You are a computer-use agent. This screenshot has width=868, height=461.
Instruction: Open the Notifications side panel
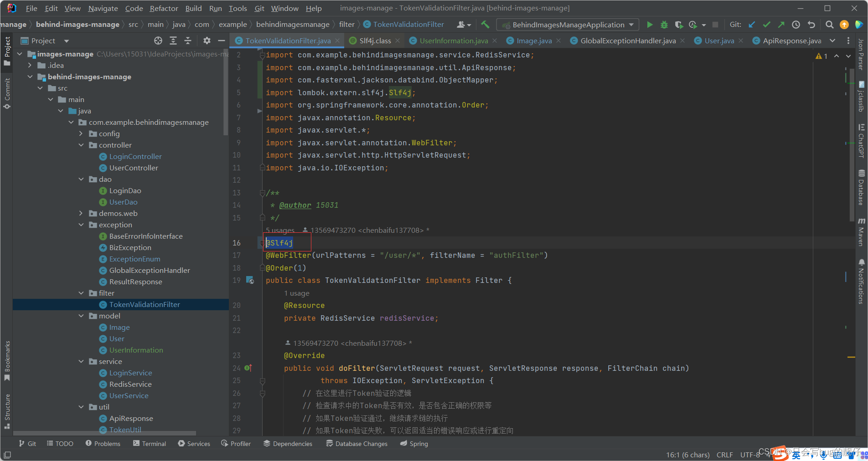point(861,281)
